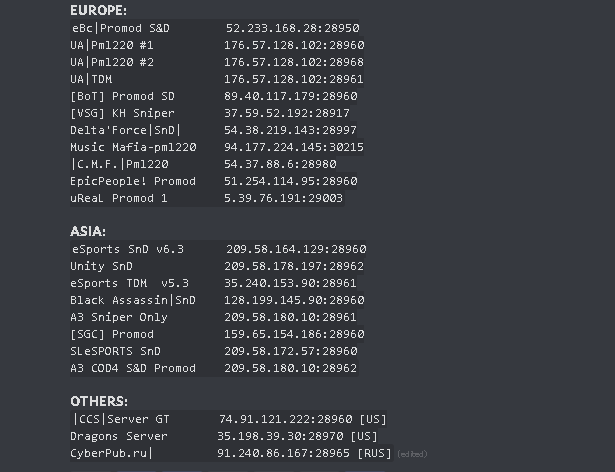Click UA|Pml220 #2 IP 176.57.128.102:28968
The width and height of the screenshot is (615, 472).
294,62
